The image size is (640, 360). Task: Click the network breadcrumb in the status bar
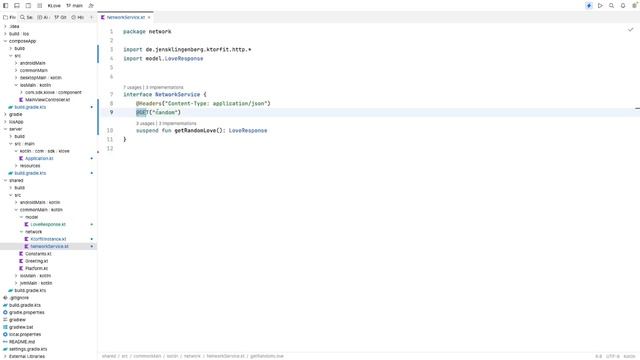(x=192, y=356)
